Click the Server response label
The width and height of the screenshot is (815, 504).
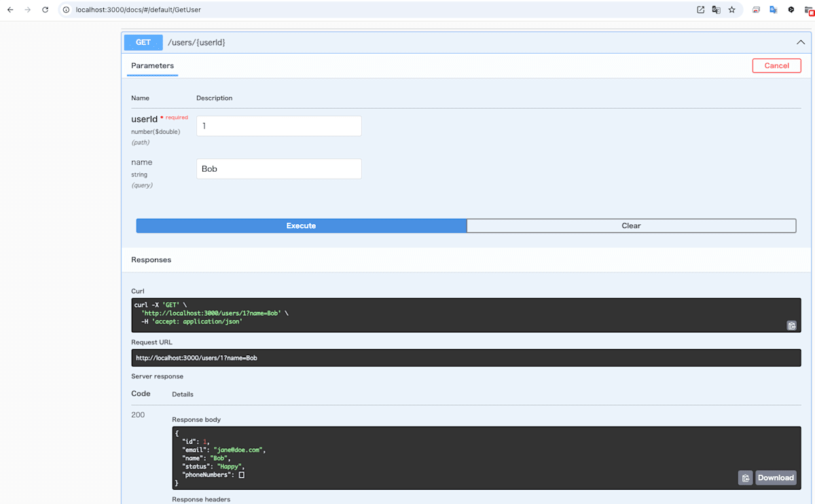[x=157, y=376]
